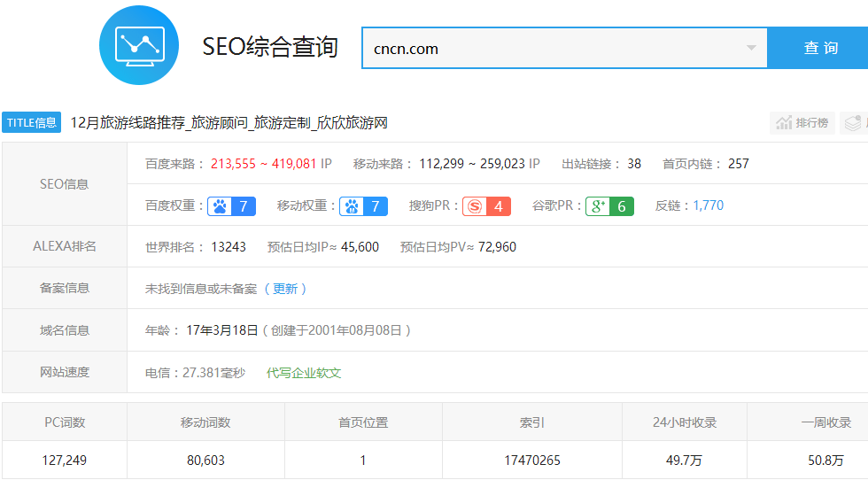Screen dimensions: 868x480
Task: Click the 创建于2001年08月08日 text
Action: 336,330
